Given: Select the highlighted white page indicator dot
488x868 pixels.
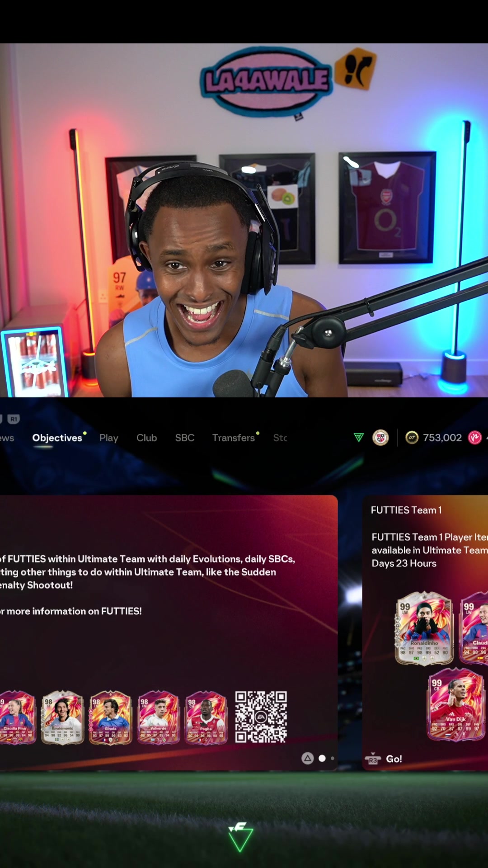Looking at the screenshot, I should pyautogui.click(x=322, y=758).
